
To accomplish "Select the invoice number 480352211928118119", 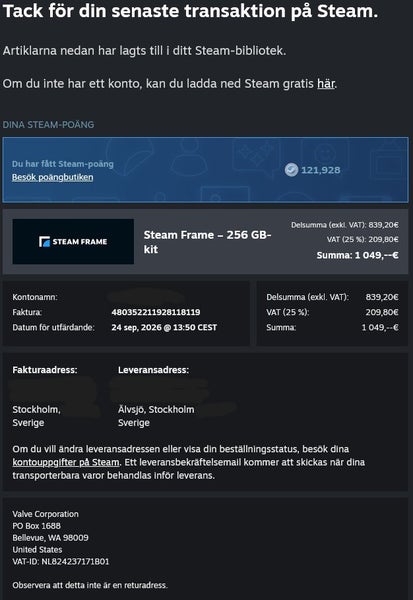I will coord(156,312).
